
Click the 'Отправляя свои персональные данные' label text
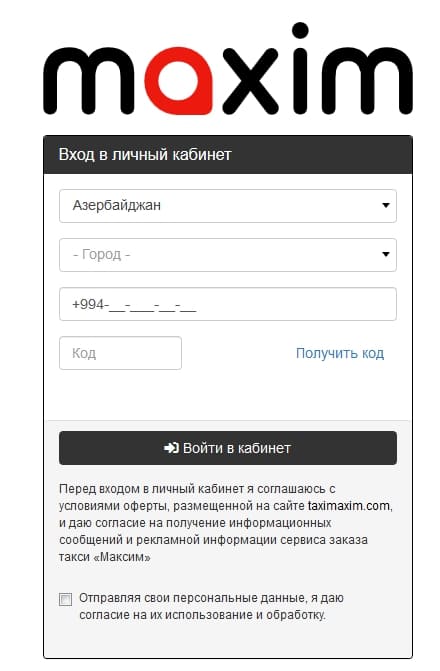tap(211, 606)
